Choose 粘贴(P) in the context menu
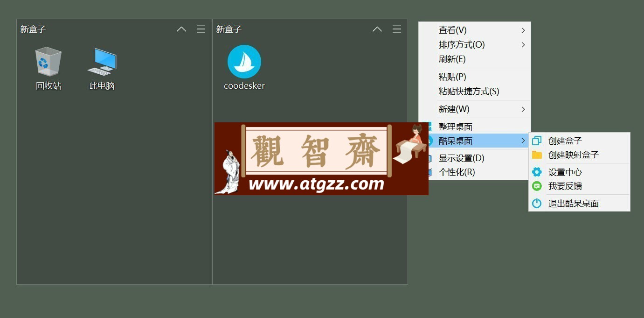644x318 pixels. coord(475,77)
